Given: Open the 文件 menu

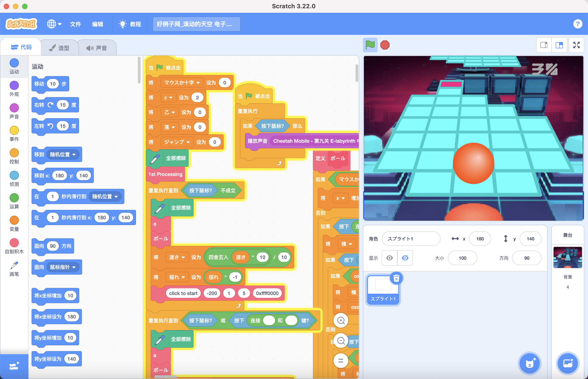Looking at the screenshot, I should (x=75, y=24).
